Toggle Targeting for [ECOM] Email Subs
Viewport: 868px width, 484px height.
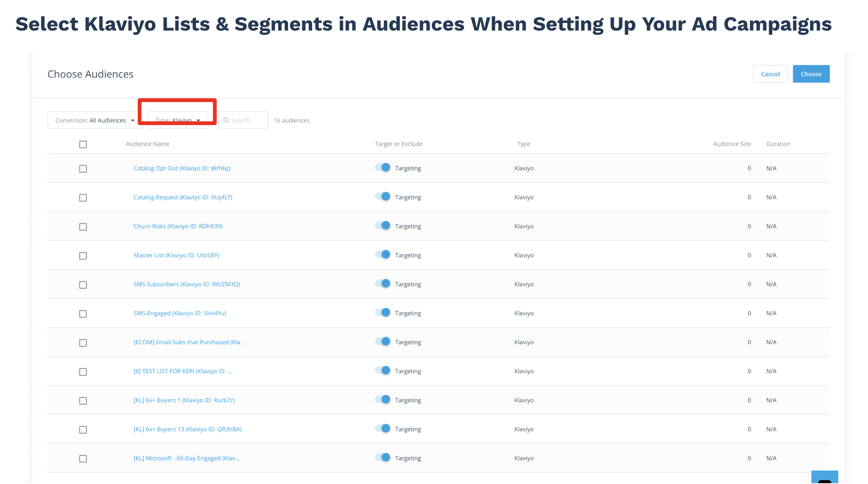[x=383, y=341]
